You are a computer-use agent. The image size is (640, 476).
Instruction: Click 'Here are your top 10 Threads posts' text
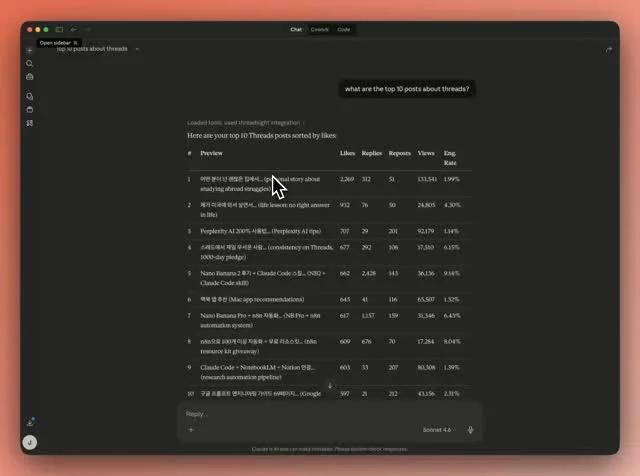point(262,136)
